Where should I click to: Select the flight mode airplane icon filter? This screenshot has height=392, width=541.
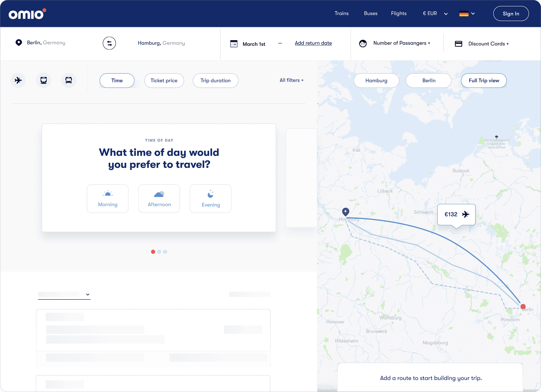point(18,80)
